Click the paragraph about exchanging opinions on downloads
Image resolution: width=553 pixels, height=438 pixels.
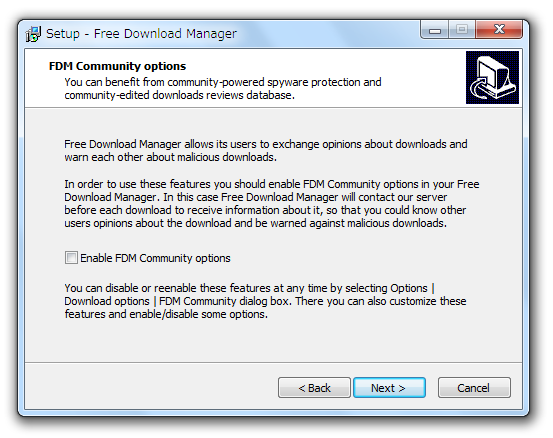pyautogui.click(x=266, y=151)
